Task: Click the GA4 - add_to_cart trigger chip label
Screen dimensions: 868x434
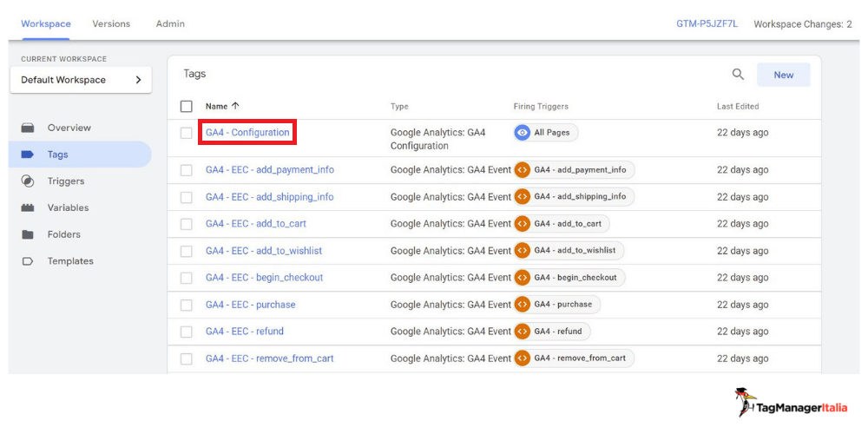Action: point(568,224)
